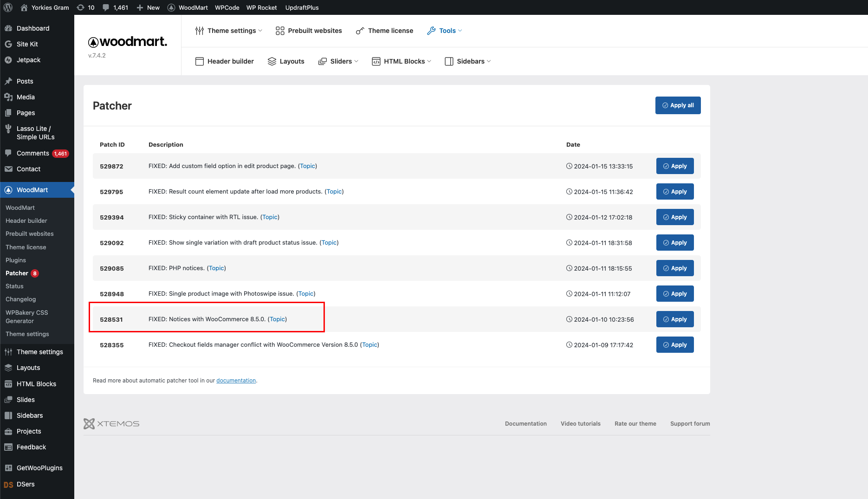Click the Feedback icon in sidebar

tap(8, 447)
